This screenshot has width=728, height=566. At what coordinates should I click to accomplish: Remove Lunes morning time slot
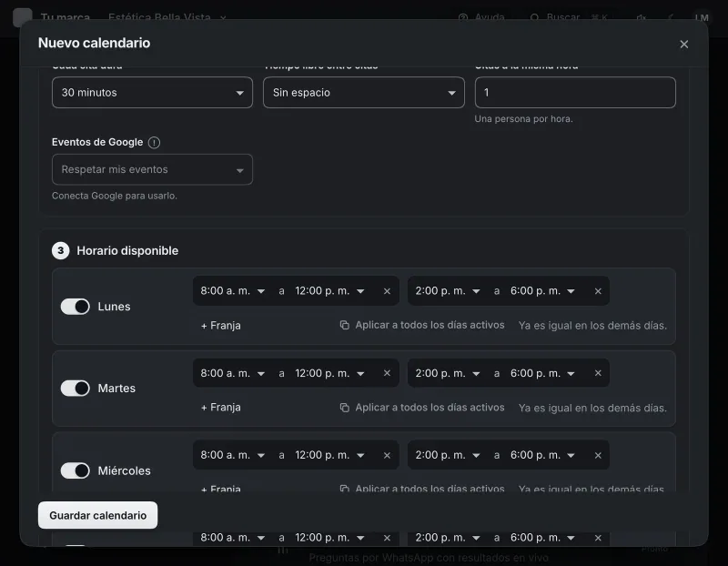(x=387, y=291)
